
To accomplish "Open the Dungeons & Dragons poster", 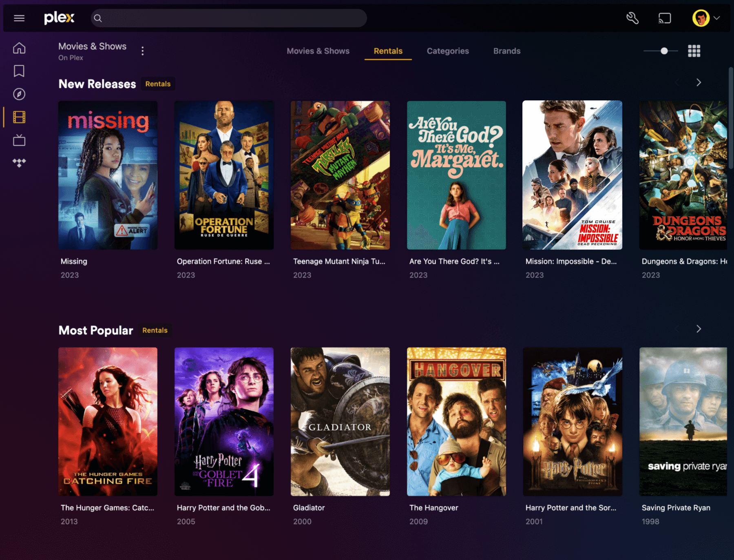I will pos(683,175).
